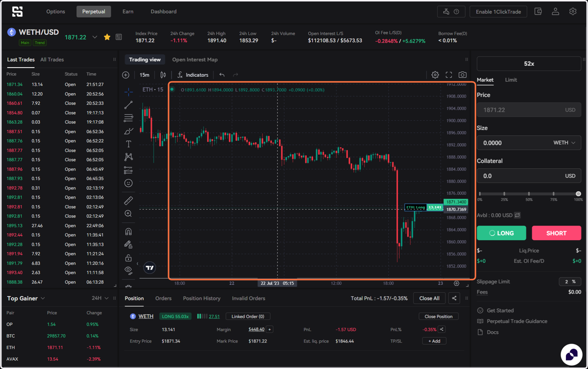Select the ruler measure tool
This screenshot has height=369, width=588.
coord(128,201)
